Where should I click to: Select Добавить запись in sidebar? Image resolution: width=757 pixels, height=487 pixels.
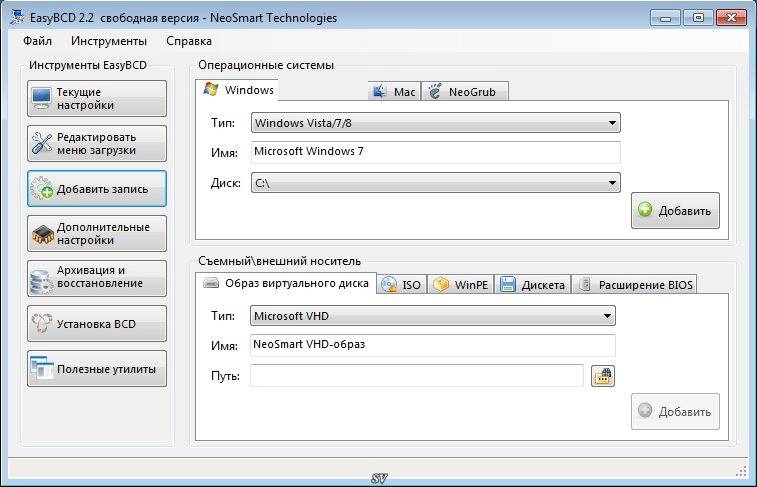(97, 189)
